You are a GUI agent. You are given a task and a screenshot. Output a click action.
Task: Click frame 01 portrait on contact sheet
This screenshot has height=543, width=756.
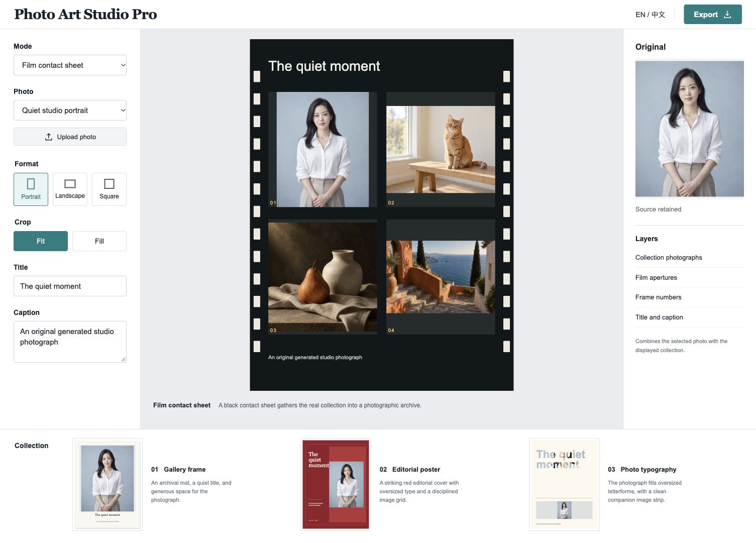[322, 149]
